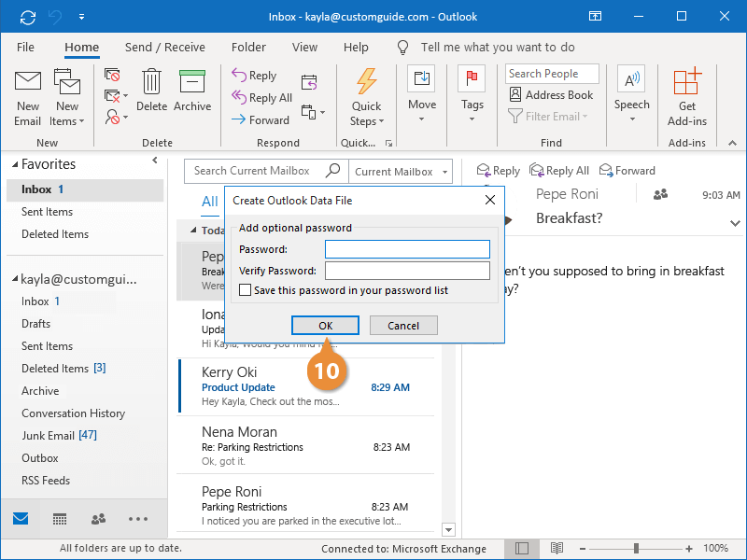The width and height of the screenshot is (747, 560).
Task: Open the Drafts folder
Action: (35, 324)
